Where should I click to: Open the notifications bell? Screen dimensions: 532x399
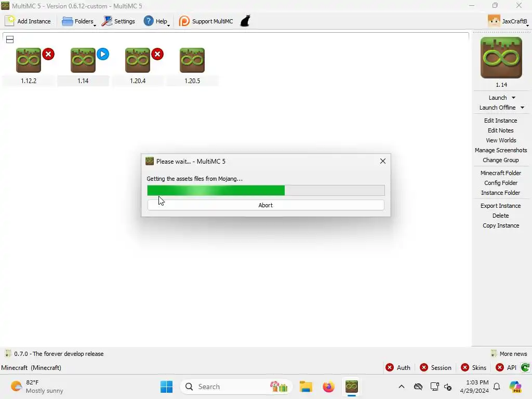(497, 387)
